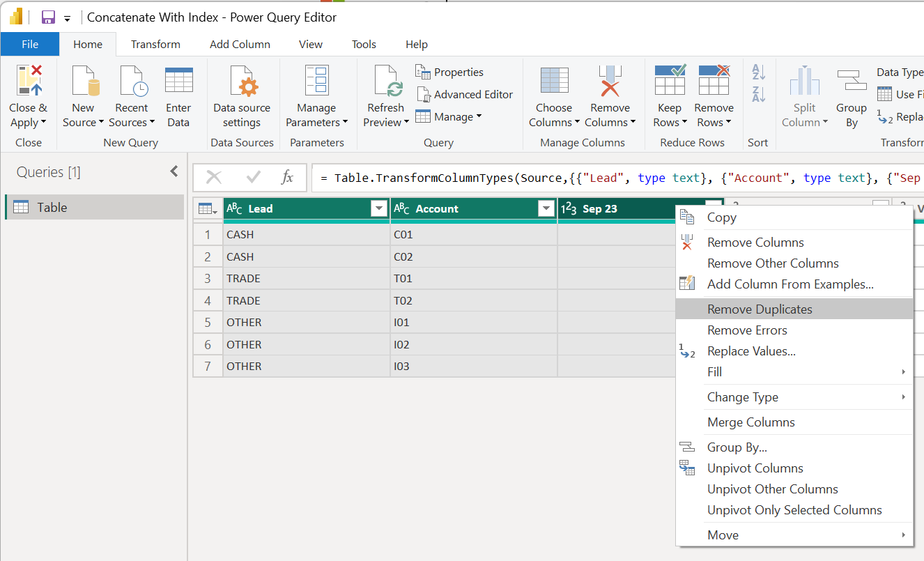Open the table options corner dropdown
The width and height of the screenshot is (924, 561).
tap(208, 208)
